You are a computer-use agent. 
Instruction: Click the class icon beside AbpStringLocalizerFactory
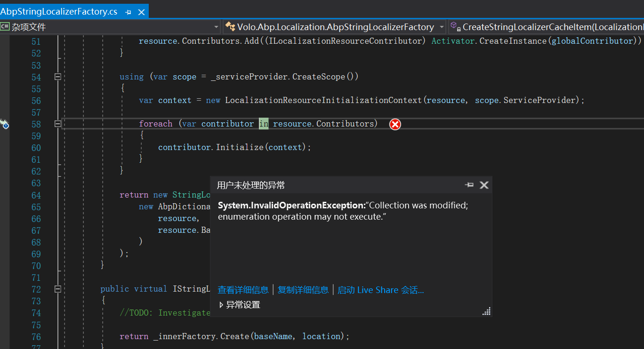(x=230, y=27)
